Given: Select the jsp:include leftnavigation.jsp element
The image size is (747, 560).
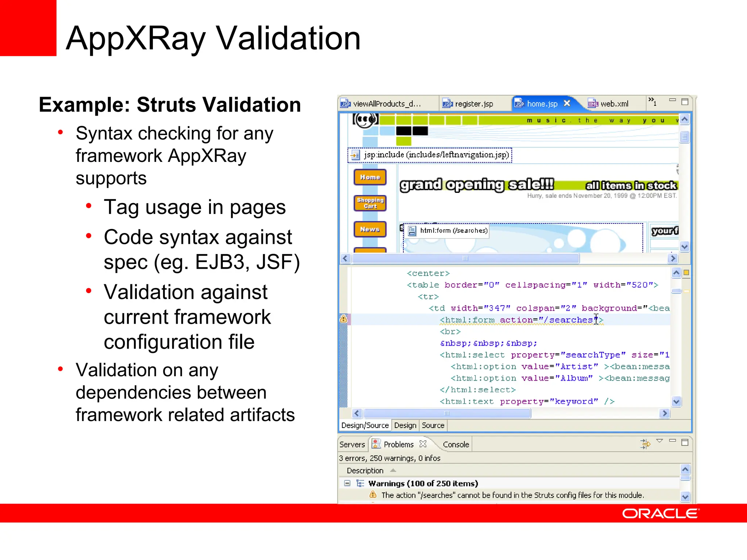Looking at the screenshot, I should (430, 155).
